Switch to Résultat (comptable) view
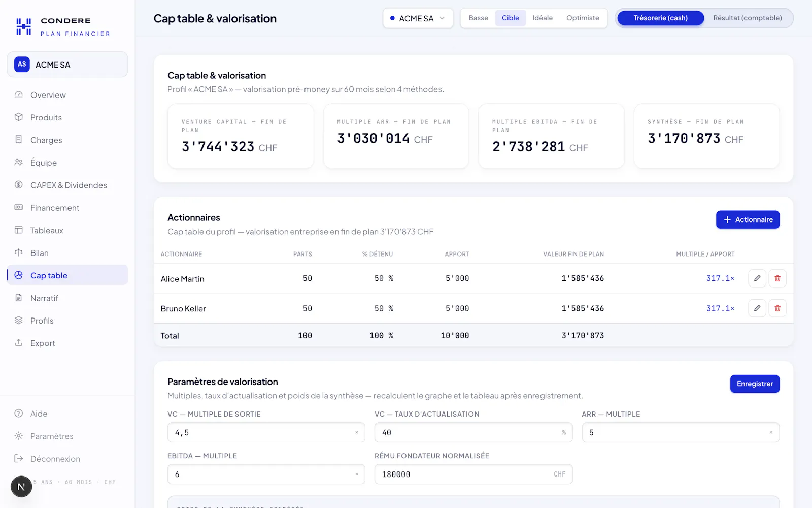 click(748, 18)
